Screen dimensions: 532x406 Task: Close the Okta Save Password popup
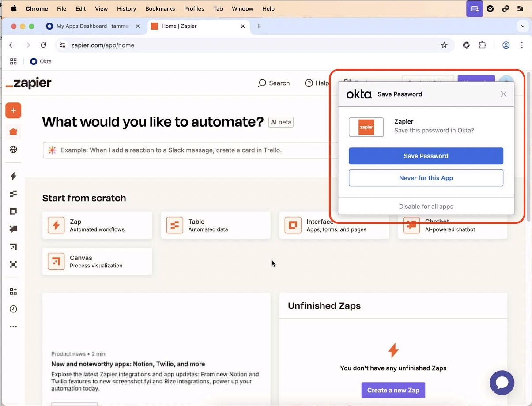click(x=503, y=94)
